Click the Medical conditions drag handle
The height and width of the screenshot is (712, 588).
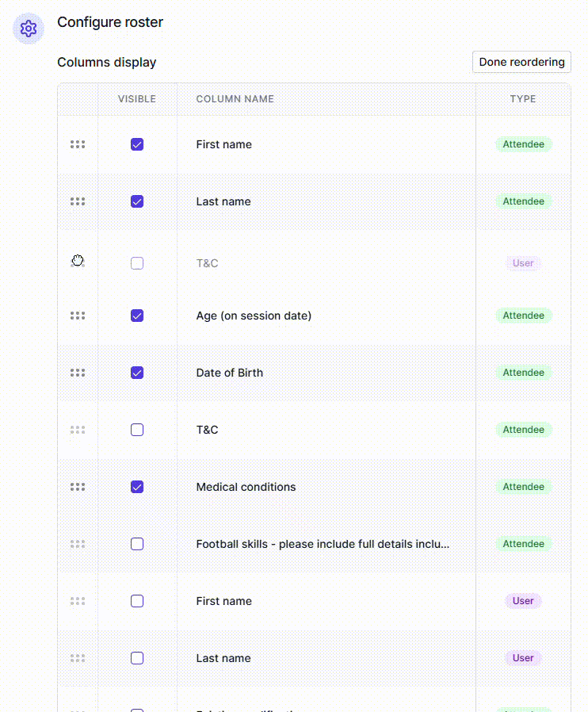pyautogui.click(x=78, y=487)
